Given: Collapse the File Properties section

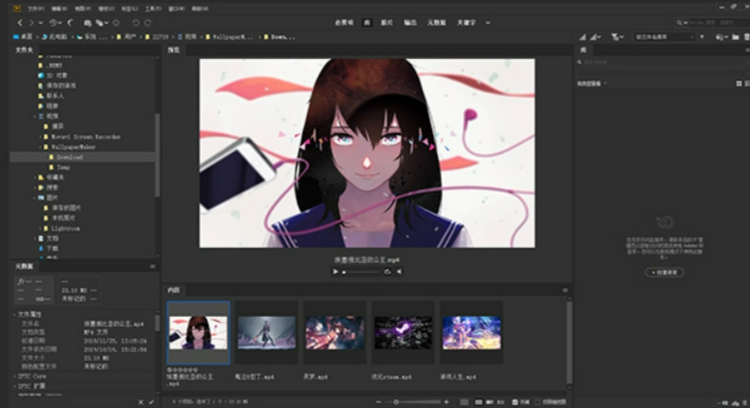Looking at the screenshot, I should (14, 314).
